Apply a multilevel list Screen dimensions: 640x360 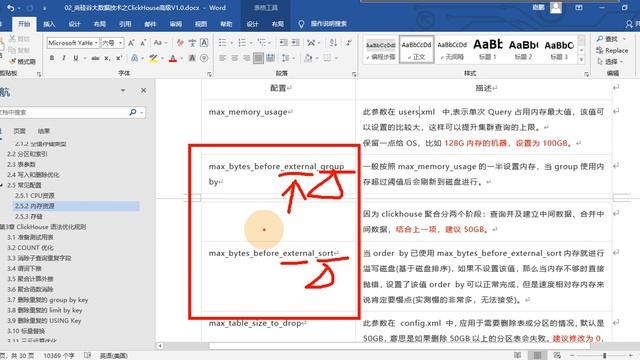pyautogui.click(x=262, y=42)
